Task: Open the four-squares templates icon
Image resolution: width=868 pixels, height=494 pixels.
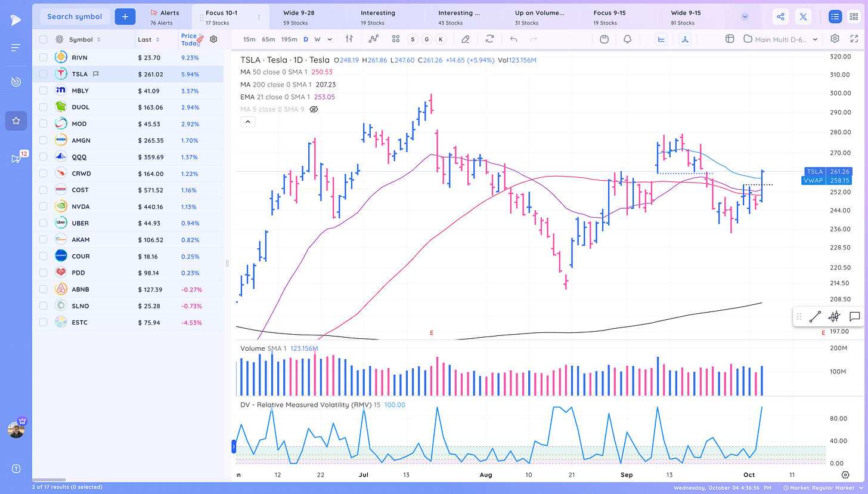Action: 396,39
